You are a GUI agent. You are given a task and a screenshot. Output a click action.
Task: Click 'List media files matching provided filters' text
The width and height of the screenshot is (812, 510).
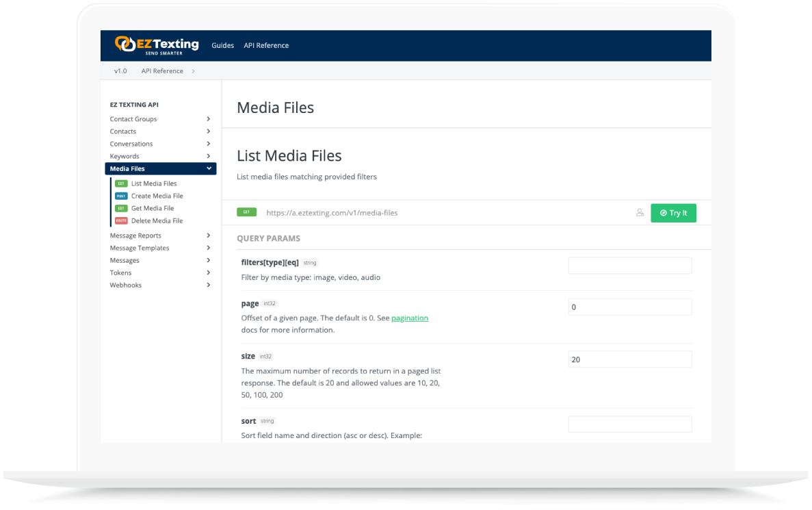tap(306, 177)
